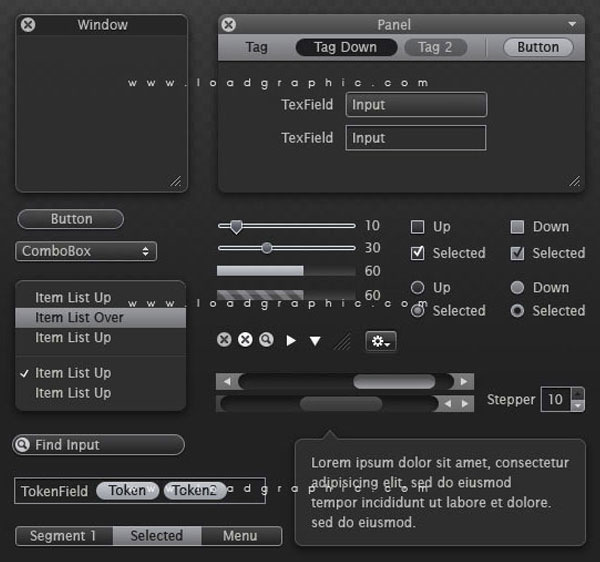
Task: Click the rounded Button below the Window
Action: tap(71, 219)
